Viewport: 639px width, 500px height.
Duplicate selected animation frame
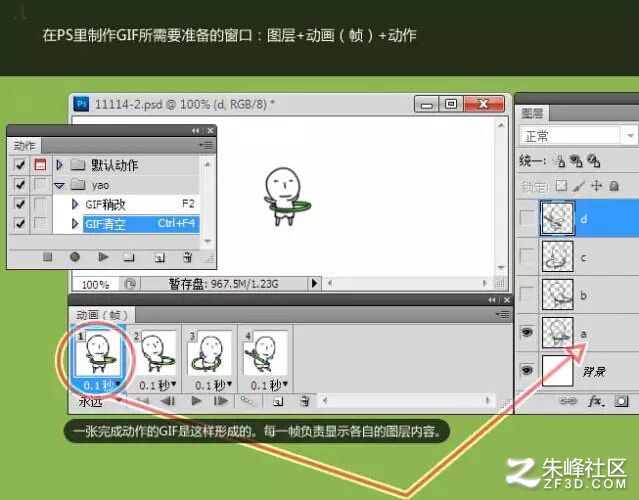(x=278, y=401)
